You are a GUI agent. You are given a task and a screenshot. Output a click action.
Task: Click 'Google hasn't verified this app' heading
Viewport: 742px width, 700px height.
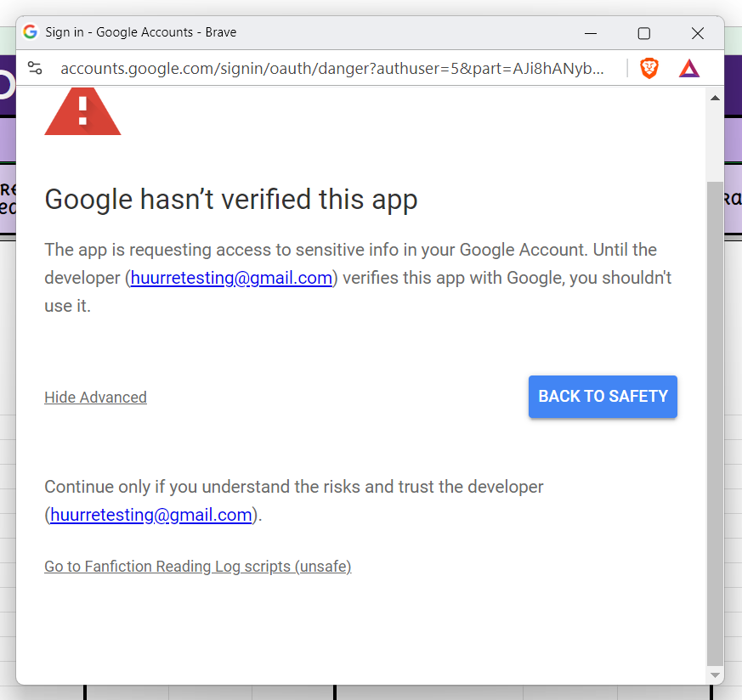231,199
